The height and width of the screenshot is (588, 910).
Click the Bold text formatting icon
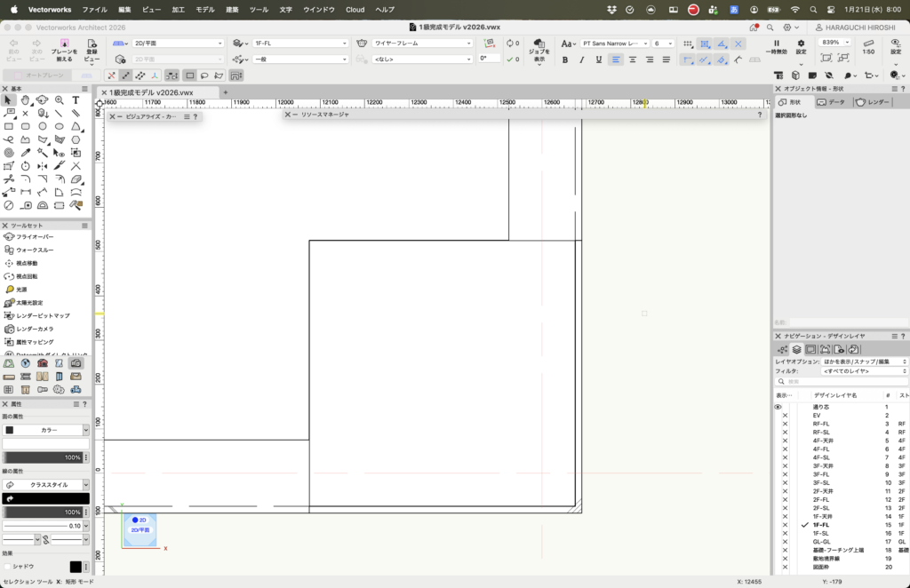click(565, 60)
